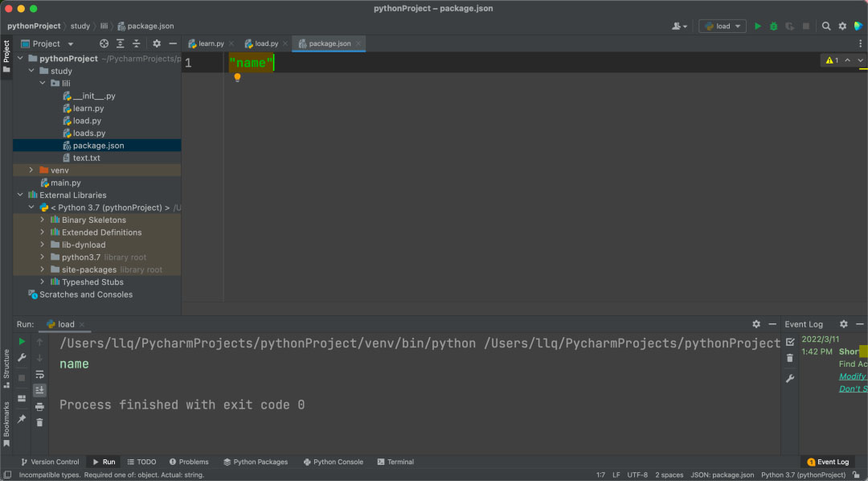Hide the Run panel with minus icon
The image size is (868, 481).
[x=772, y=324]
